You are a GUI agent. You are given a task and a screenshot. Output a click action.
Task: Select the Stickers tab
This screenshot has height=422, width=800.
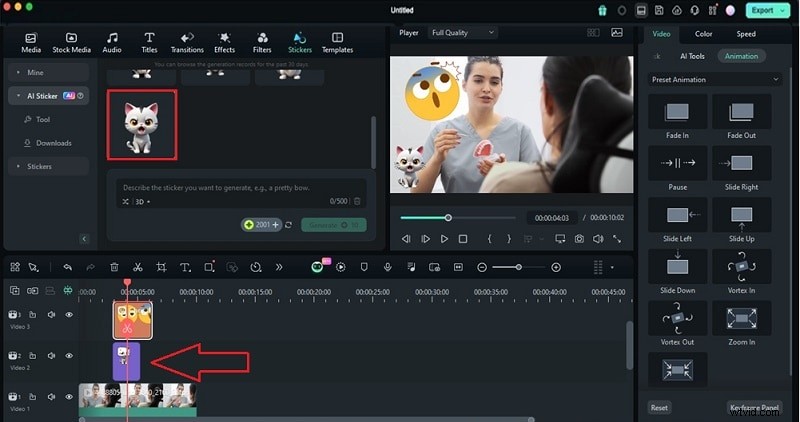coord(299,43)
